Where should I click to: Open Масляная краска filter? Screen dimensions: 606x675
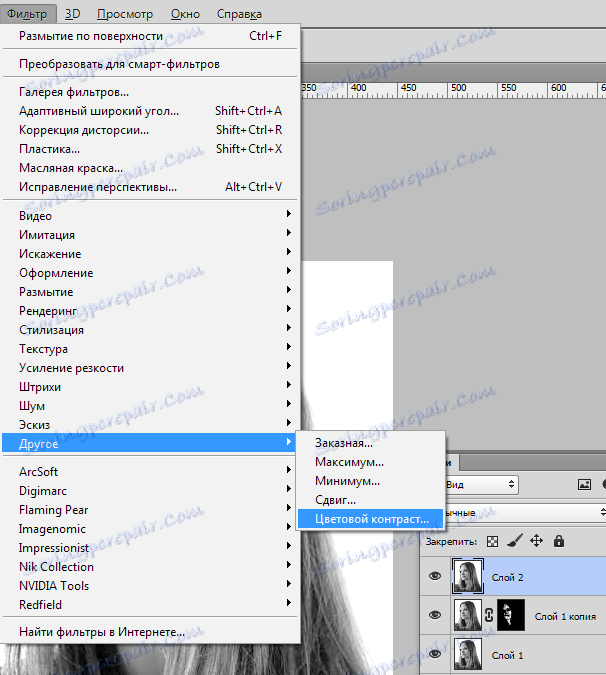click(149, 167)
